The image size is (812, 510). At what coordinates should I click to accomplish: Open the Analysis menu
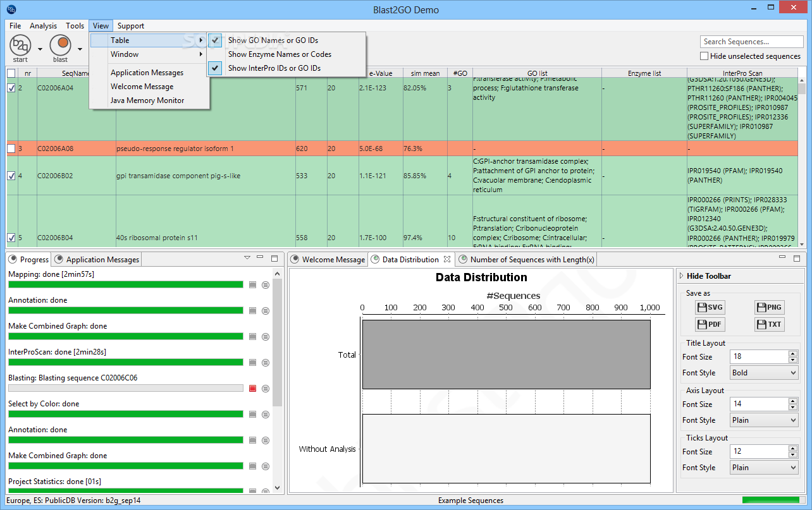[x=44, y=26]
